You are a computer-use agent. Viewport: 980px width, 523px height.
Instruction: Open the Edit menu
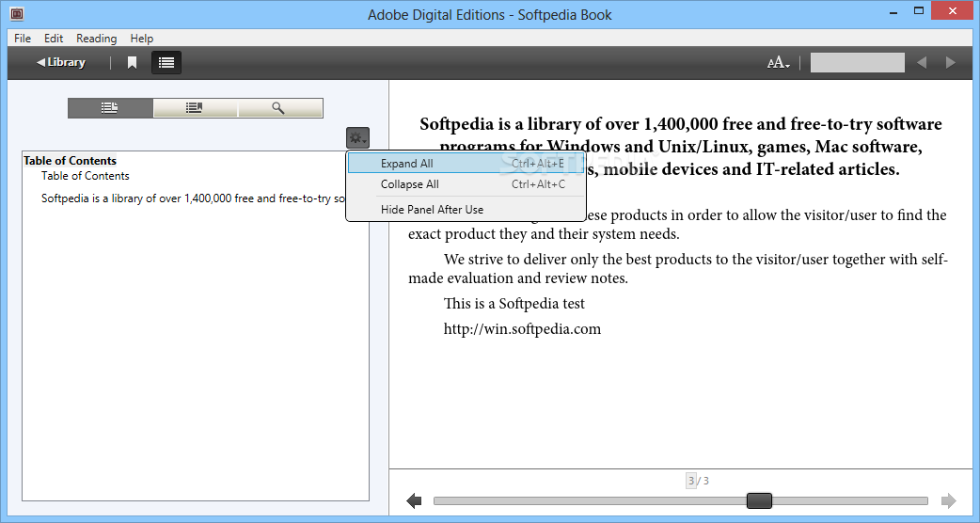coord(53,39)
